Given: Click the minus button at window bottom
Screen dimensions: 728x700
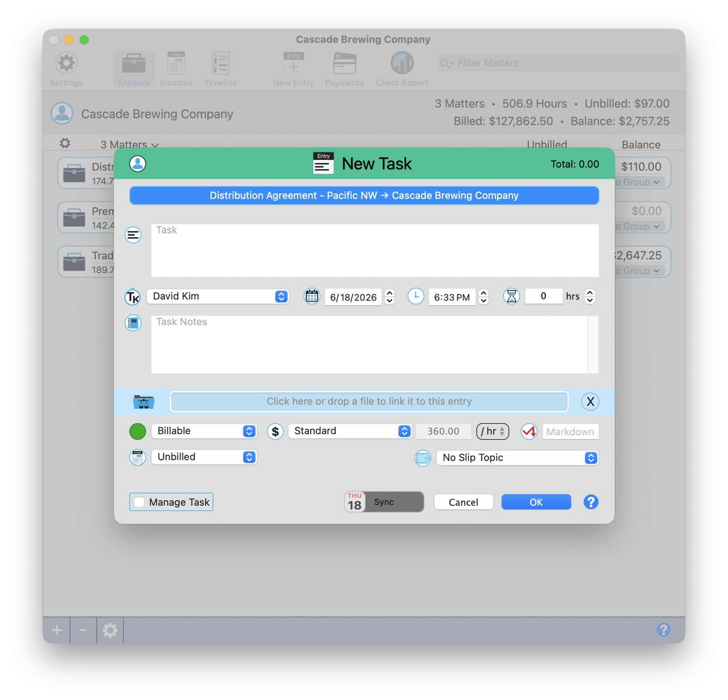Looking at the screenshot, I should 83,630.
